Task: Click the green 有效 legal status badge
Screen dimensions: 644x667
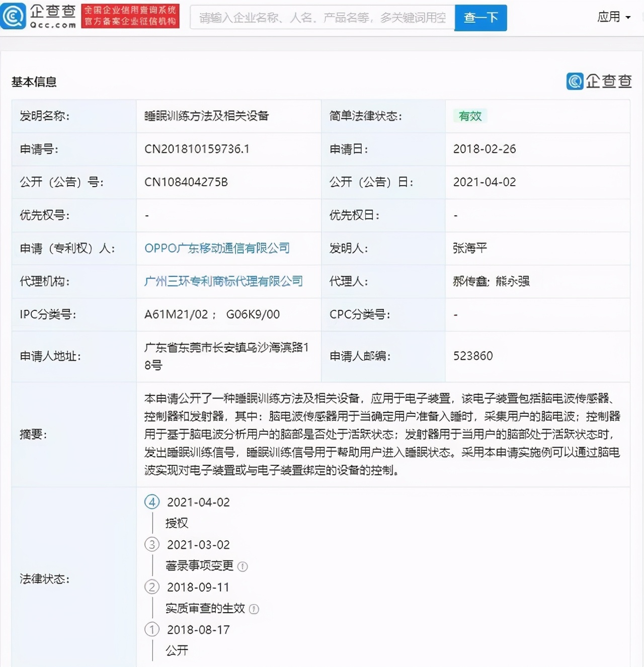Action: click(x=469, y=116)
